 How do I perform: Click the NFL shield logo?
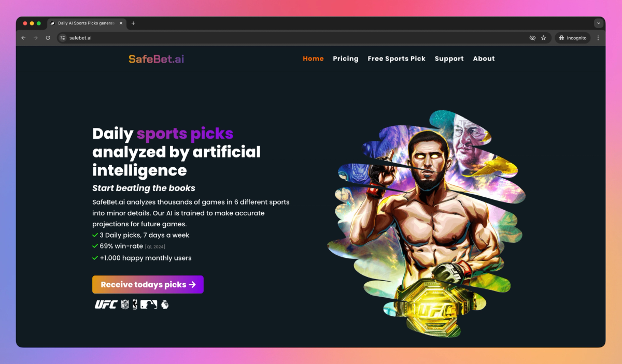(x=125, y=304)
